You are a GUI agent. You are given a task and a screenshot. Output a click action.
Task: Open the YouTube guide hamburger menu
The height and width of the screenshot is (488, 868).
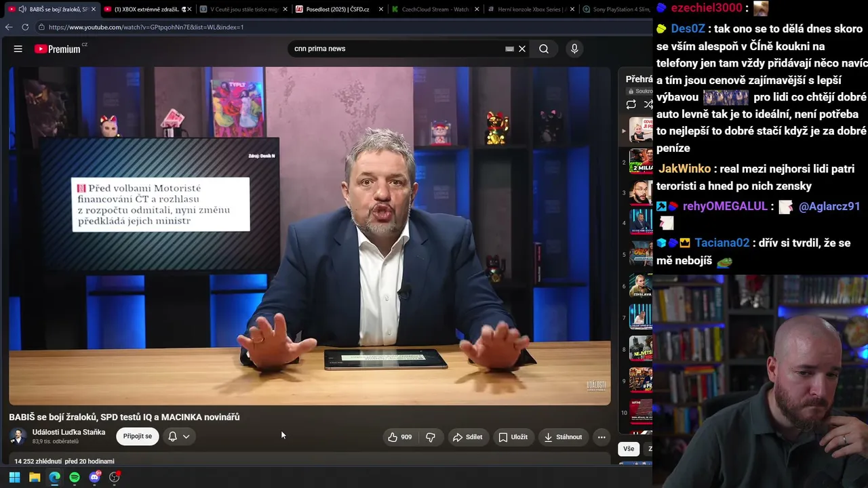click(x=18, y=49)
